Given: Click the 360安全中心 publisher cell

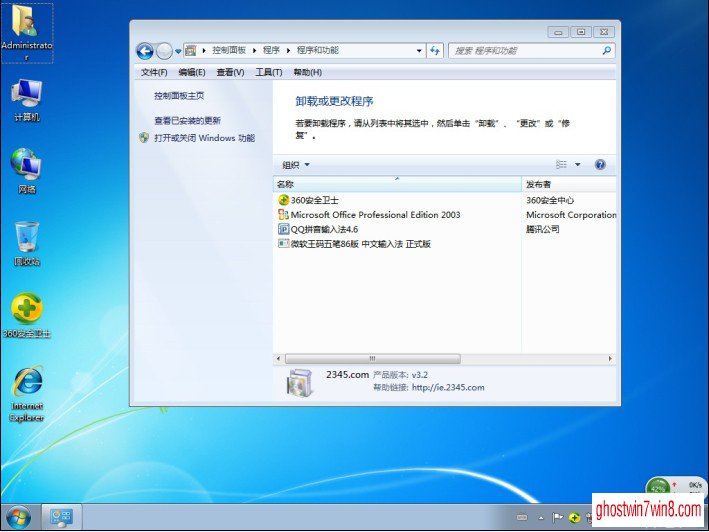Looking at the screenshot, I should coord(550,200).
